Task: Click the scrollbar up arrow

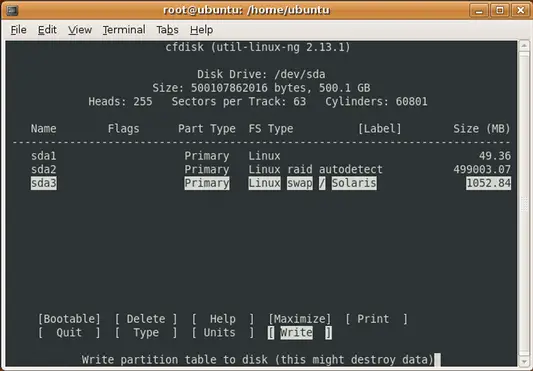Action: pos(524,46)
